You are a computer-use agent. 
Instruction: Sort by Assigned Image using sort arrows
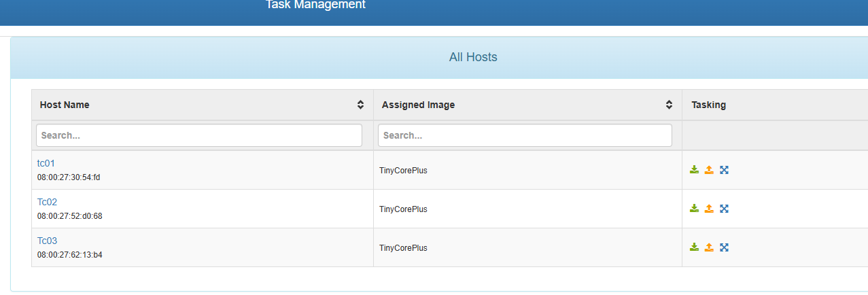point(669,105)
